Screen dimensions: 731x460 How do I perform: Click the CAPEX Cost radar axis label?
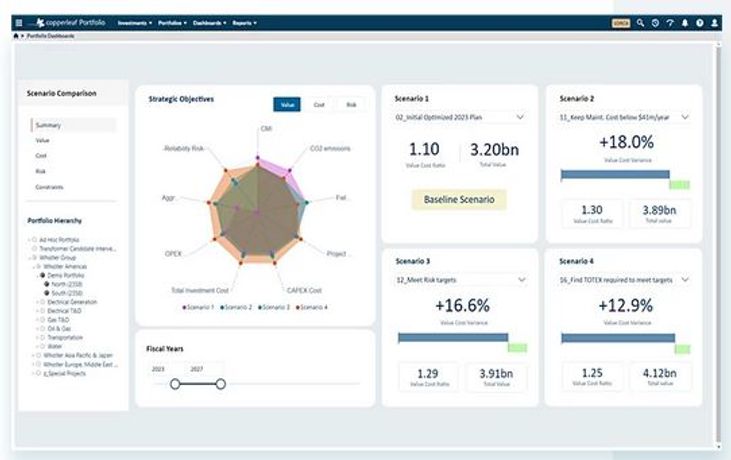(x=304, y=290)
